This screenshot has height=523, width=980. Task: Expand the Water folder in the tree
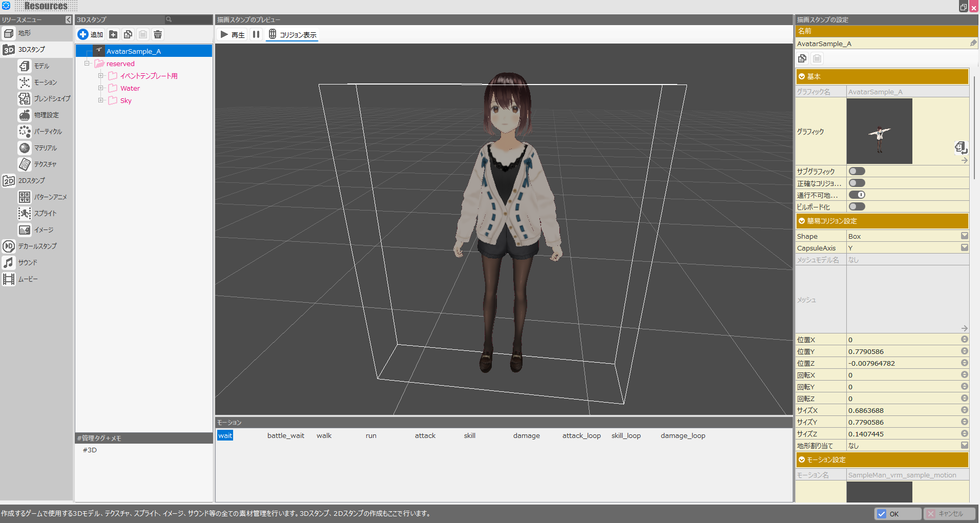click(x=101, y=88)
